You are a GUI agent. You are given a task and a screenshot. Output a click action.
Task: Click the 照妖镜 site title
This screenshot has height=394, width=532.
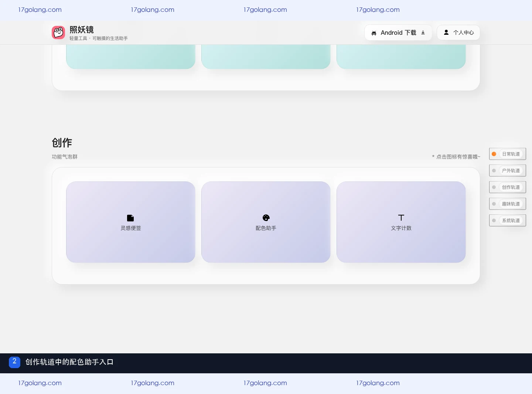pos(82,30)
